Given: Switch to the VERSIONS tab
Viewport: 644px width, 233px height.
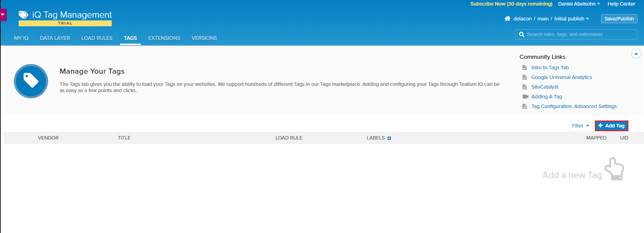Looking at the screenshot, I should (x=204, y=38).
